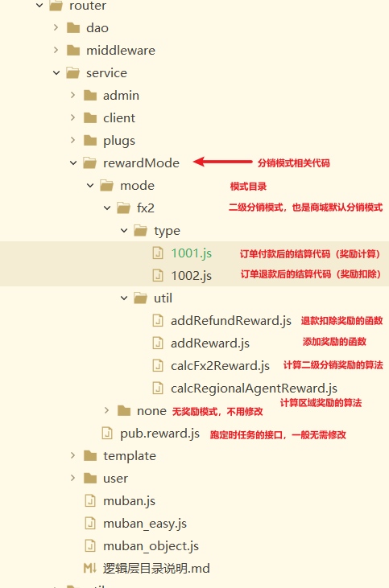Collapse the util folder chevron
Image resolution: width=389 pixels, height=588 pixels.
[x=124, y=298]
